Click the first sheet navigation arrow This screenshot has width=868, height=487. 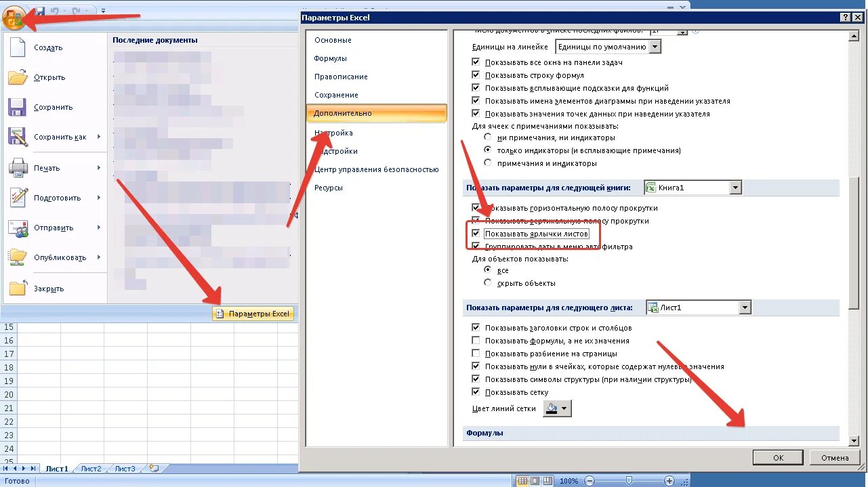[x=6, y=469]
